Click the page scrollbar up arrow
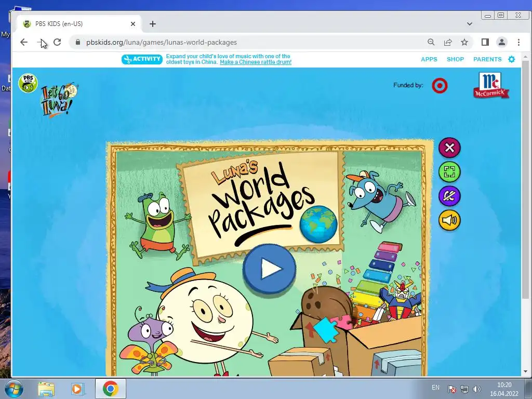Screen dimensions: 532x399 click(525, 57)
